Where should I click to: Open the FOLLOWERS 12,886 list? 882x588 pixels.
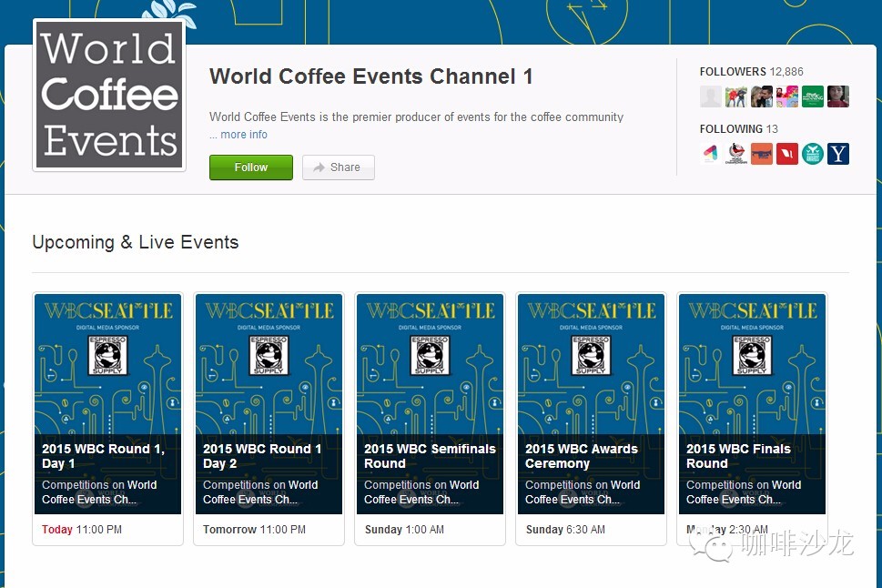pos(751,72)
